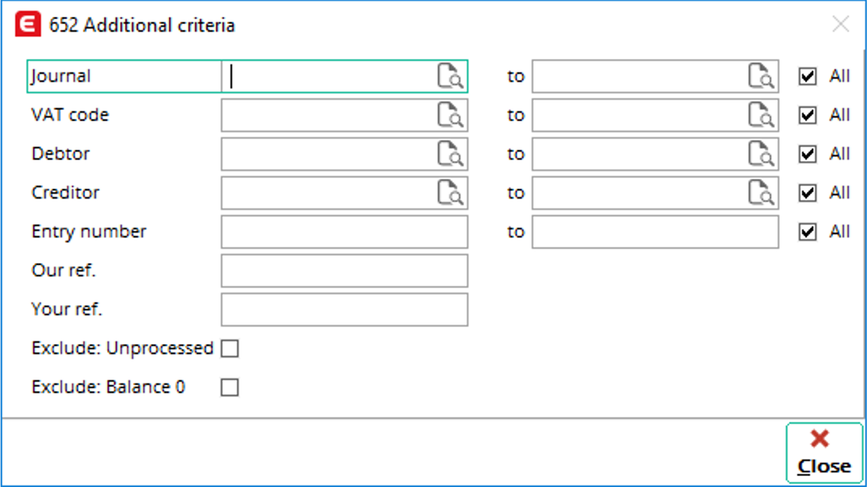The image size is (868, 487).
Task: Open lookup for Journal from field
Action: [x=450, y=76]
